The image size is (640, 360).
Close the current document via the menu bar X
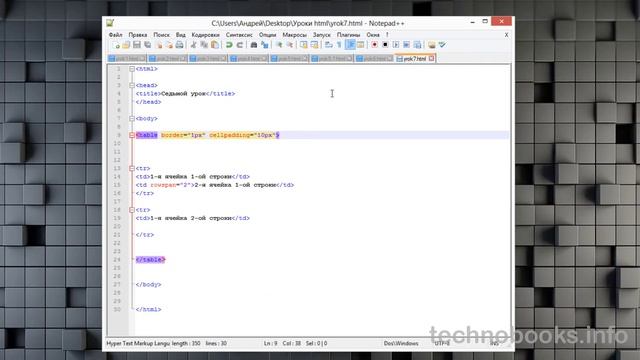pos(507,35)
